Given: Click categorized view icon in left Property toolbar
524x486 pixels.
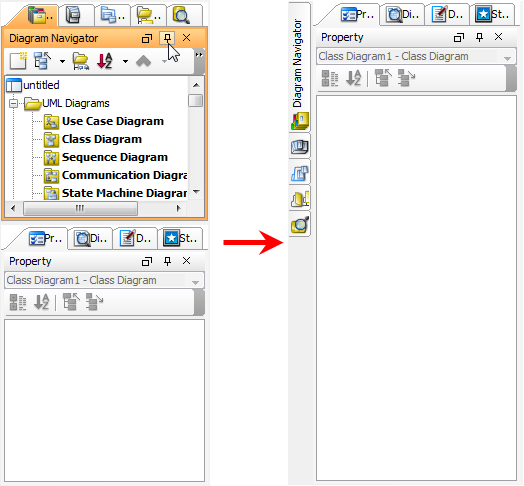Looking at the screenshot, I should coord(18,302).
